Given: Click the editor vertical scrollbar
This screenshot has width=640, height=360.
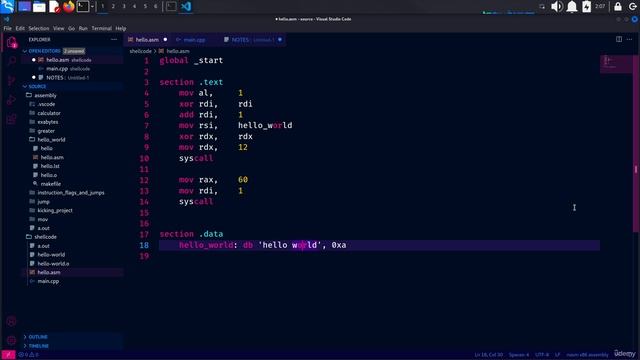Looking at the screenshot, I should coord(636,143).
